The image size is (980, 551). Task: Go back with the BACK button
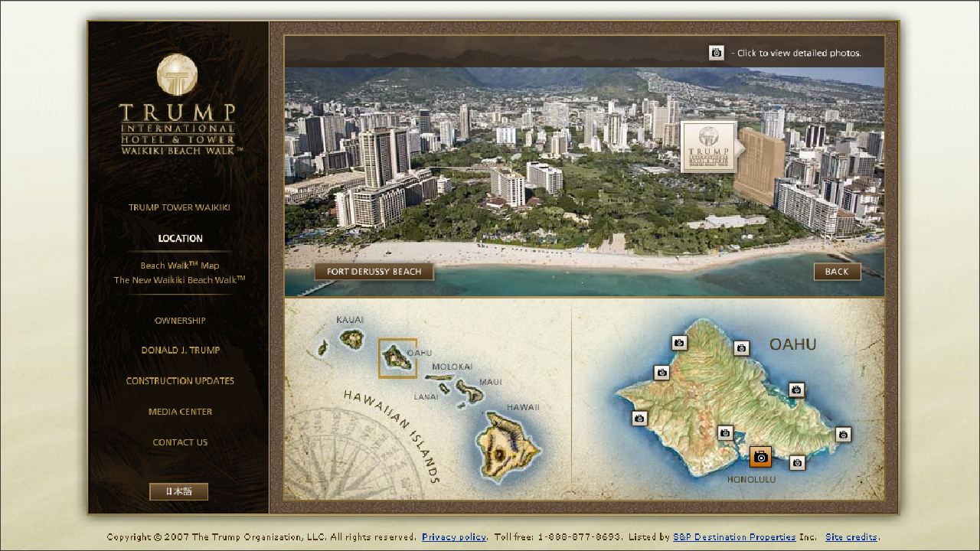click(837, 272)
